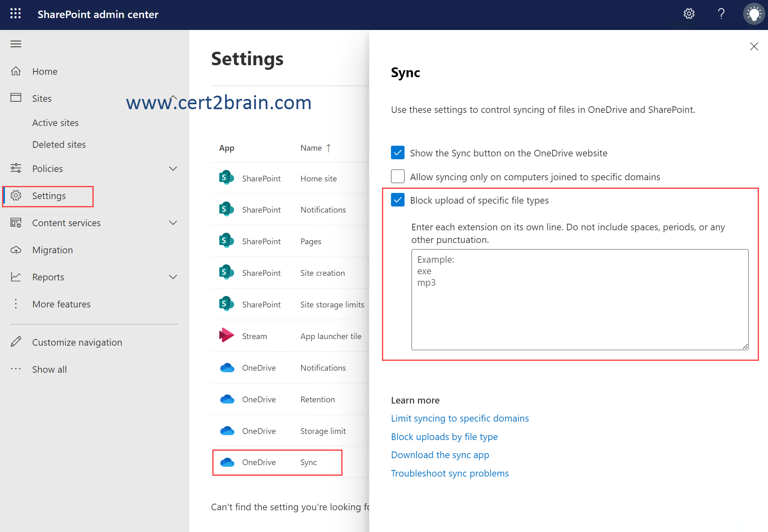Open the settings gear in the header

point(689,14)
